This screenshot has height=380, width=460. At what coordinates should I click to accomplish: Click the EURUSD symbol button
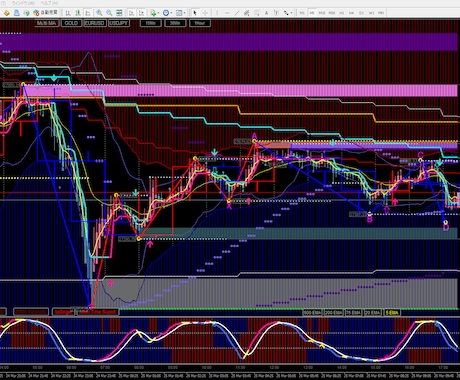pyautogui.click(x=95, y=23)
